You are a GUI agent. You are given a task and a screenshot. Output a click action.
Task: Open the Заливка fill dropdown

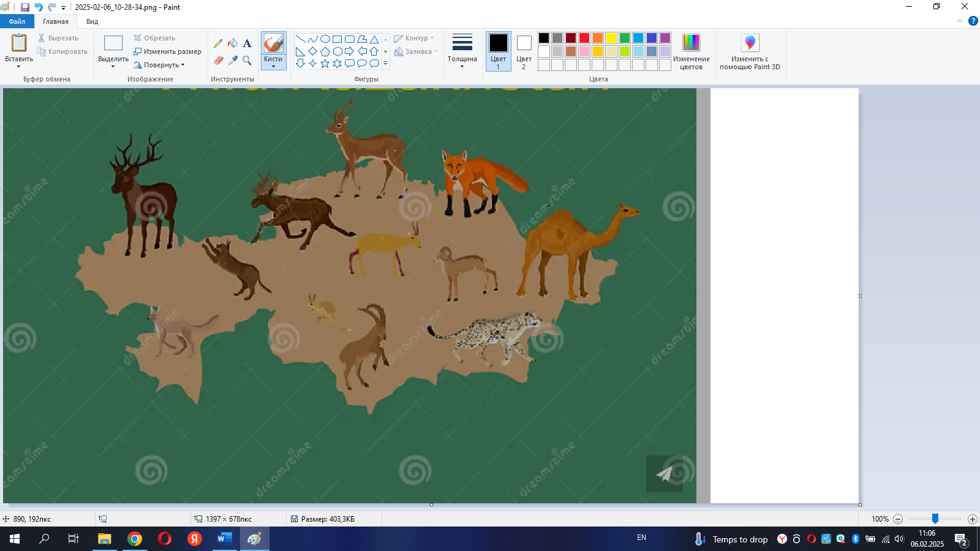coord(415,51)
